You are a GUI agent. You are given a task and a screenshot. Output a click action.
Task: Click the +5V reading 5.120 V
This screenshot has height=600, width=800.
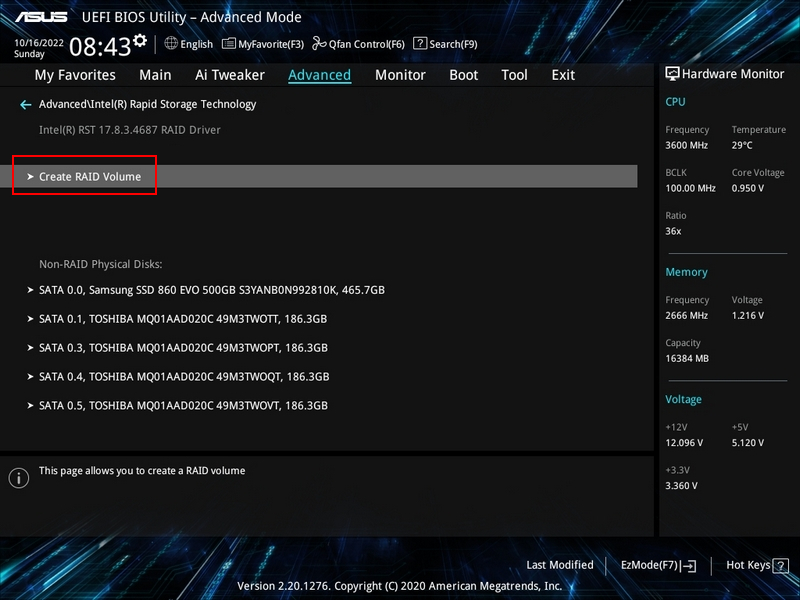coord(747,442)
